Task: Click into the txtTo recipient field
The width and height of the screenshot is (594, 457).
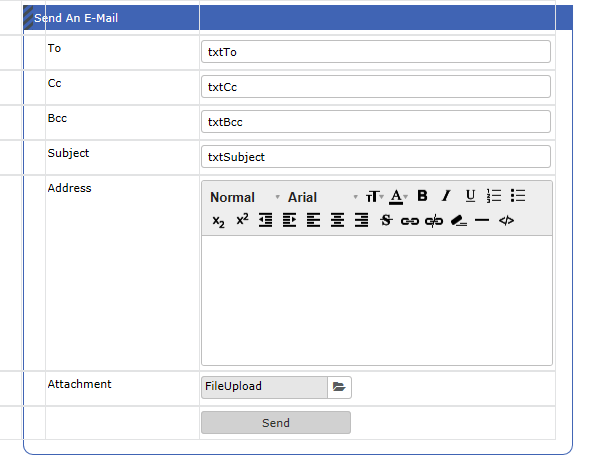Action: click(376, 52)
